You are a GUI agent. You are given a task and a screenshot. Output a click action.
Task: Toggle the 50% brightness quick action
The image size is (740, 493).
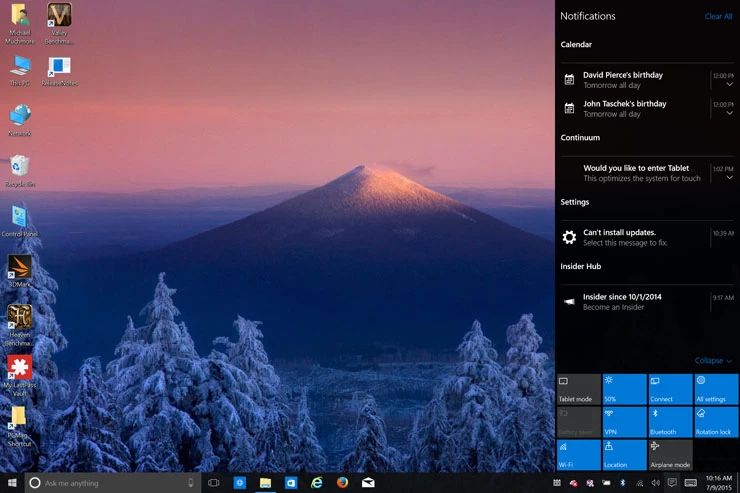(624, 389)
